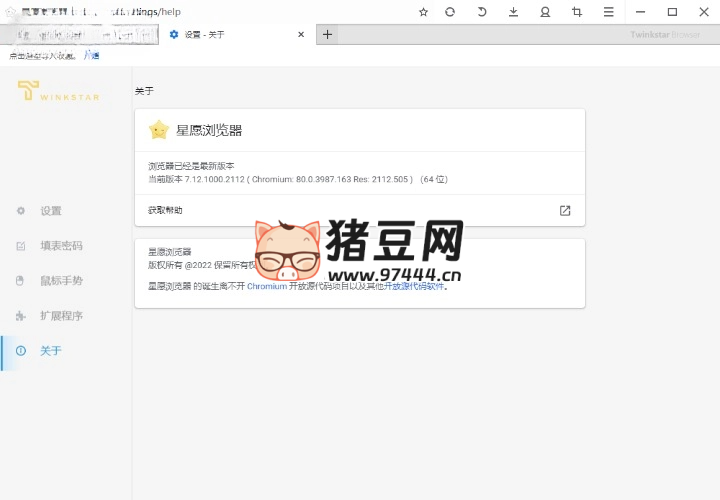Click the puzzle icon beside 扩展程序
720x500 pixels.
20,316
